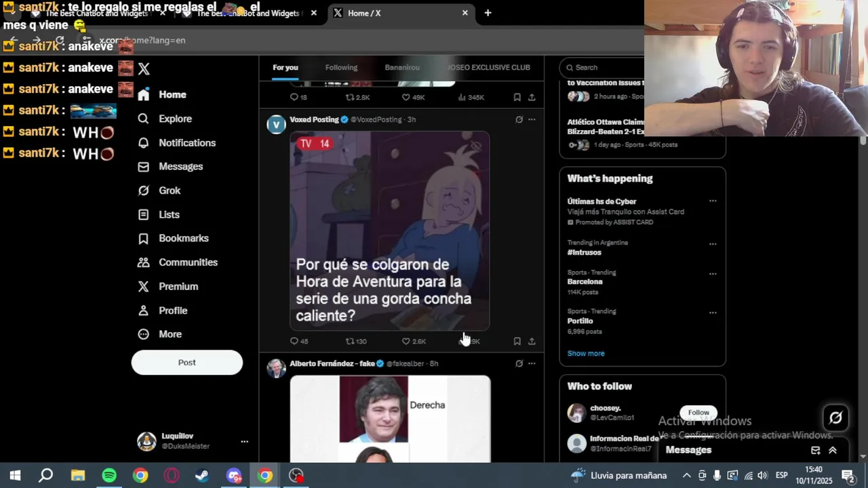Open the #Intrusos trending topic
This screenshot has width=868, height=488.
(585, 253)
